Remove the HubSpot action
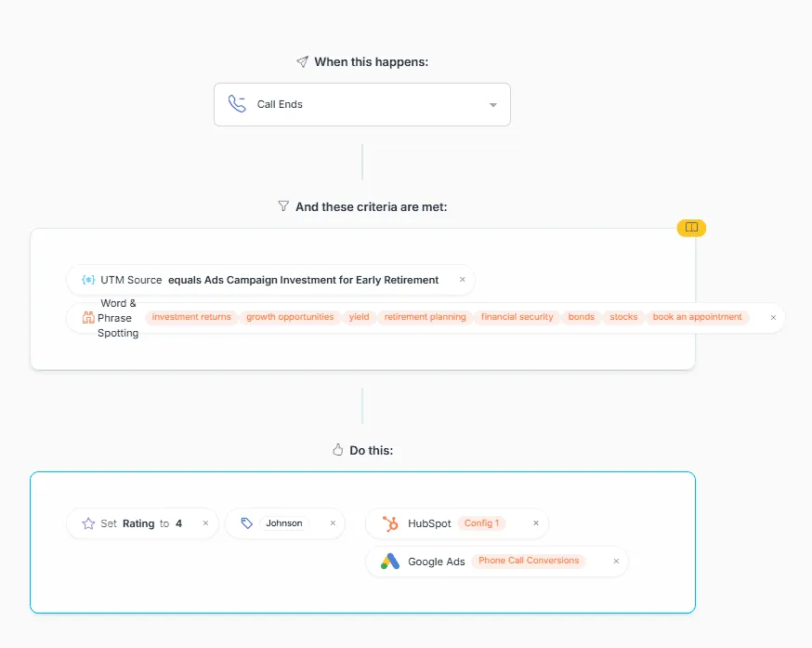Image resolution: width=812 pixels, height=648 pixels. coord(536,523)
